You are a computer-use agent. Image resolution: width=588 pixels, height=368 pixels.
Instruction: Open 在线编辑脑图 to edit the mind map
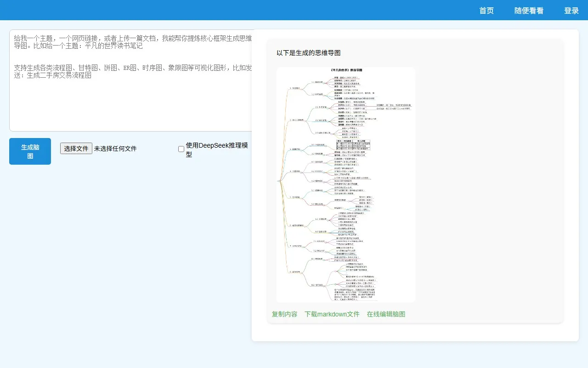click(x=386, y=314)
